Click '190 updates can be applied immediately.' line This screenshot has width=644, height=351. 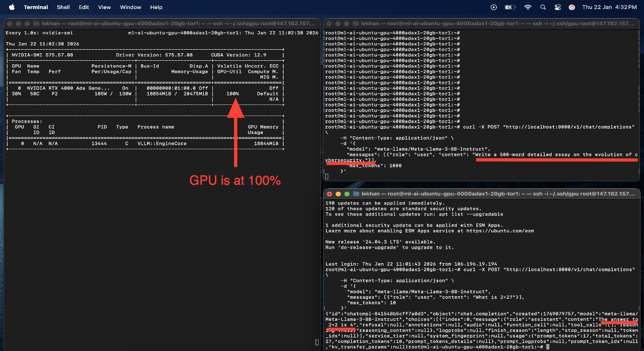(385, 203)
